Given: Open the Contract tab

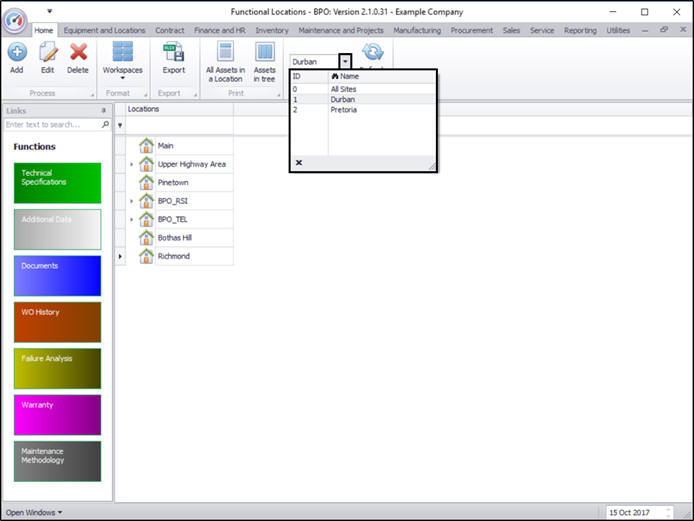Looking at the screenshot, I should pos(170,30).
